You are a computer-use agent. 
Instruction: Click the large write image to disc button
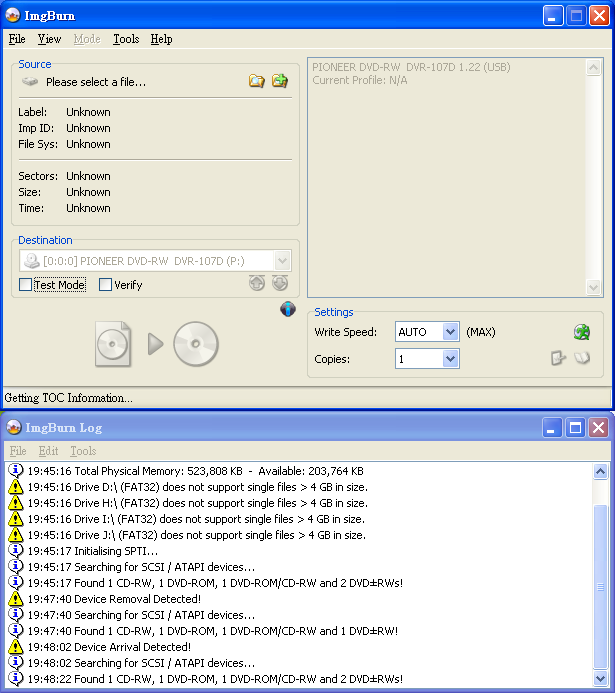click(157, 344)
